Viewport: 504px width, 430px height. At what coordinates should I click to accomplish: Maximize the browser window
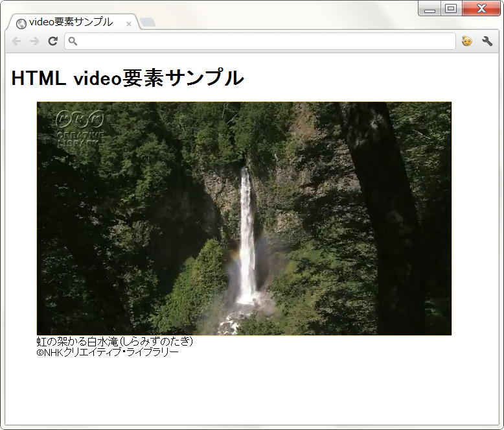(452, 8)
